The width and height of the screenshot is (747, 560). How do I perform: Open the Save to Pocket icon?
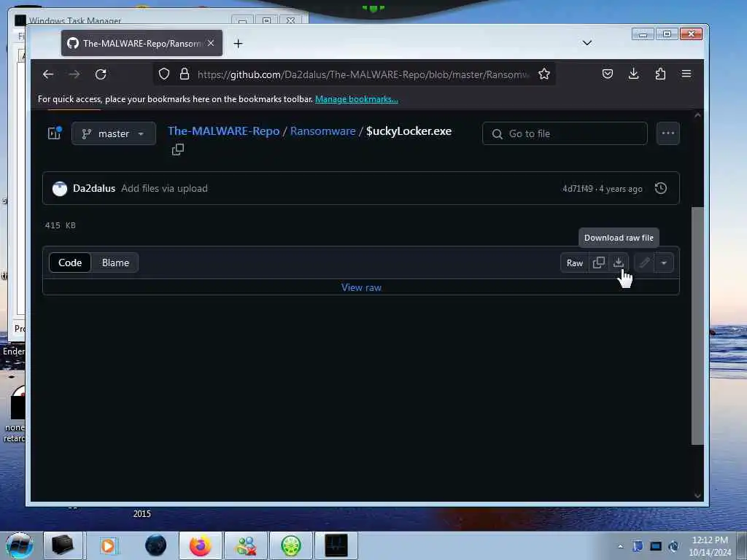(x=608, y=74)
